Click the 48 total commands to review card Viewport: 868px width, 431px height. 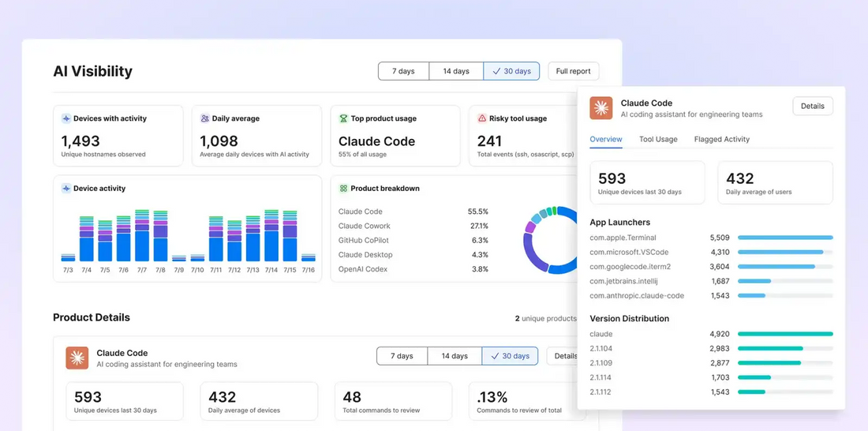point(393,401)
